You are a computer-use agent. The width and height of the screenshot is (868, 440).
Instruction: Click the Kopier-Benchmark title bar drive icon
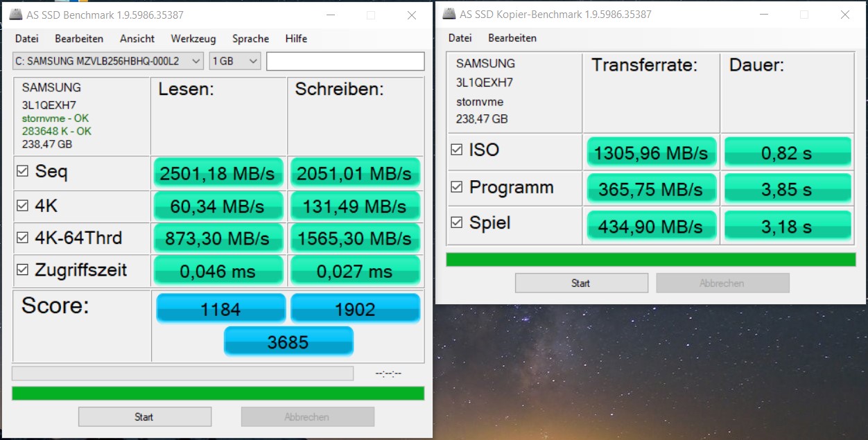(x=449, y=14)
